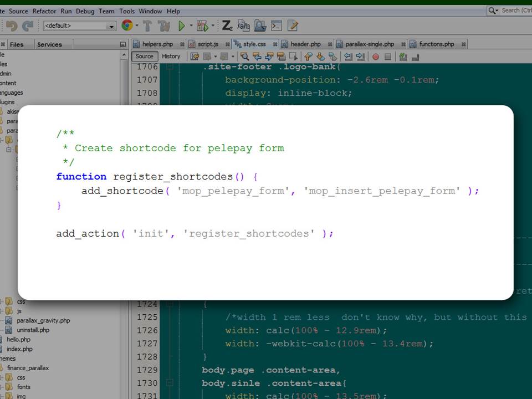Open the <default> configuration dropdown
Viewport: 532px width, 399px height.
(80, 26)
